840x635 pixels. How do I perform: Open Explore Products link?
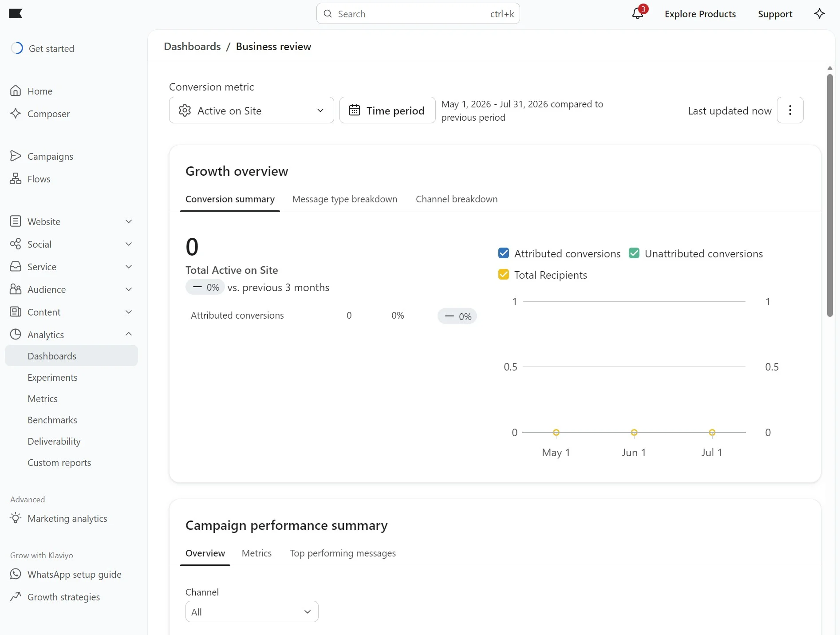(700, 14)
